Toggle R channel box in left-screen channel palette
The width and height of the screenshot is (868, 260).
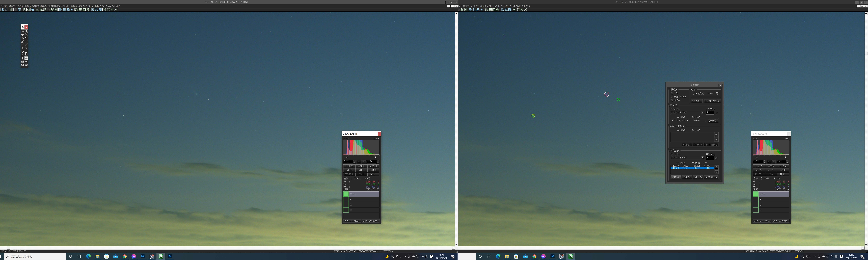(x=346, y=199)
